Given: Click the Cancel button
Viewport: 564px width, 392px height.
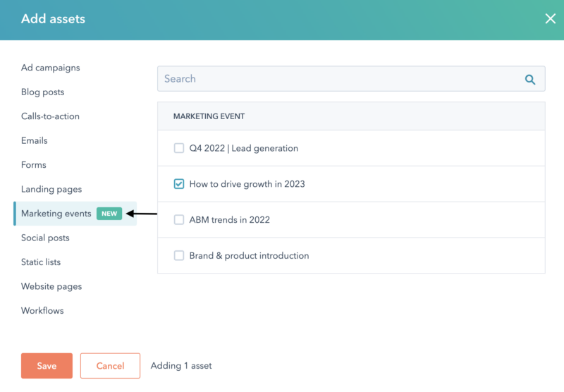Looking at the screenshot, I should click(110, 366).
